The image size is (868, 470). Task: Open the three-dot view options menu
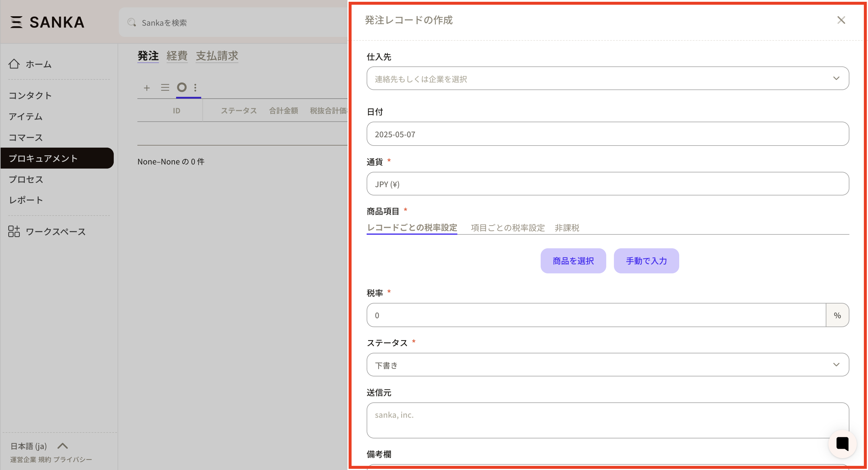pos(196,88)
